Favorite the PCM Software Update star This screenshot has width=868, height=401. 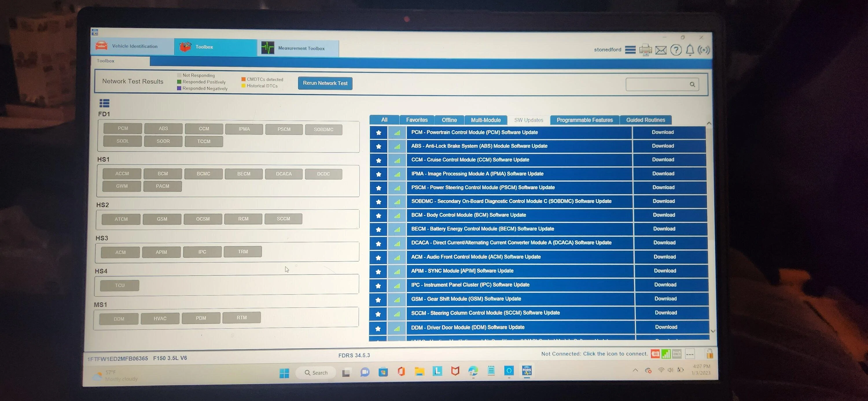378,133
